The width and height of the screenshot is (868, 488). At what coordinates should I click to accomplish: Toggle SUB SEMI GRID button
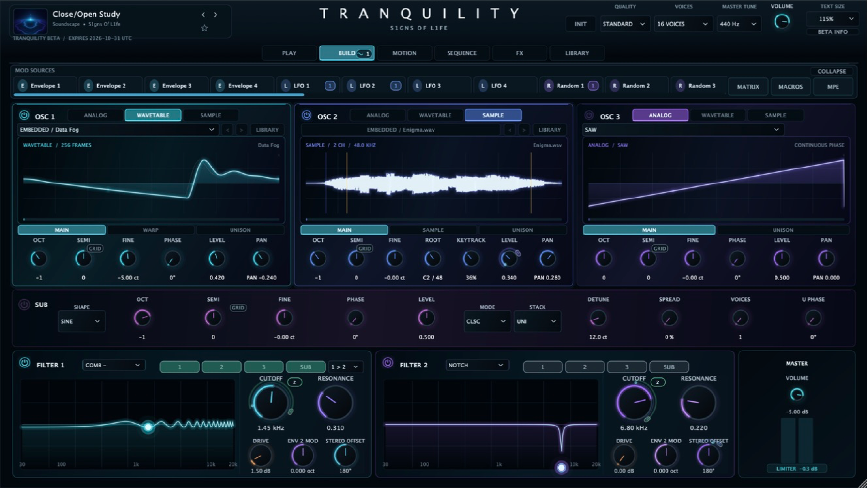[237, 307]
